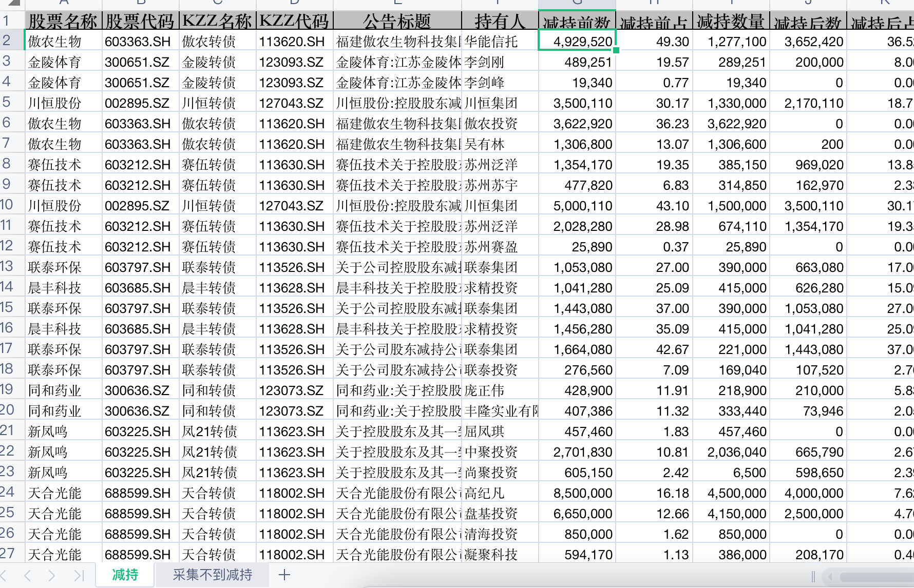Select the 川恒转债 cell in row 5
Viewport: 914px width, 588px height.
pos(217,103)
